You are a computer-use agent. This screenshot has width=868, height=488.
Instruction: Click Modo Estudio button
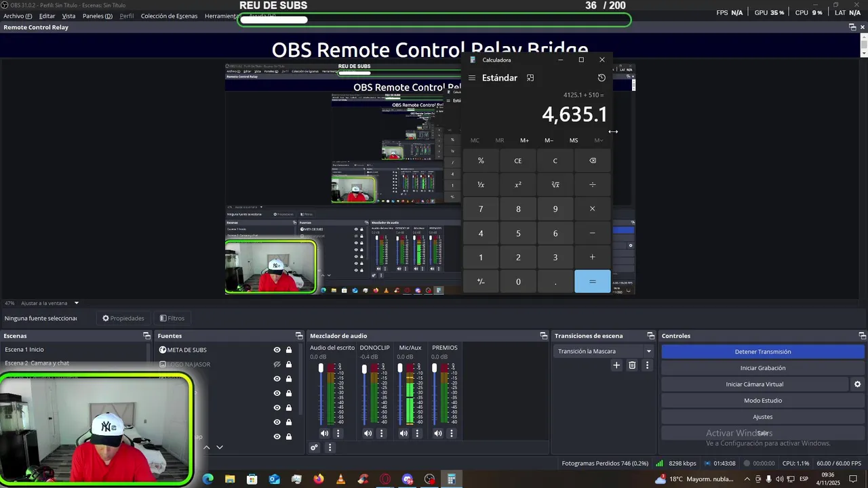click(762, 401)
